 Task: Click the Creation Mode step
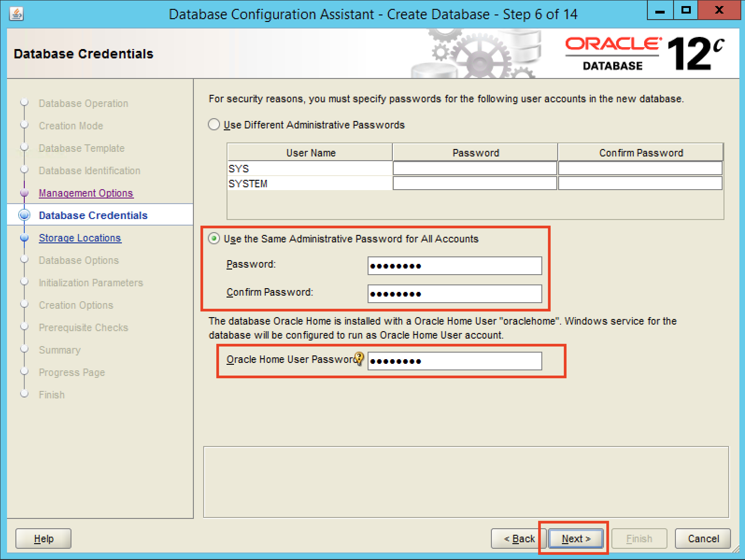71,126
